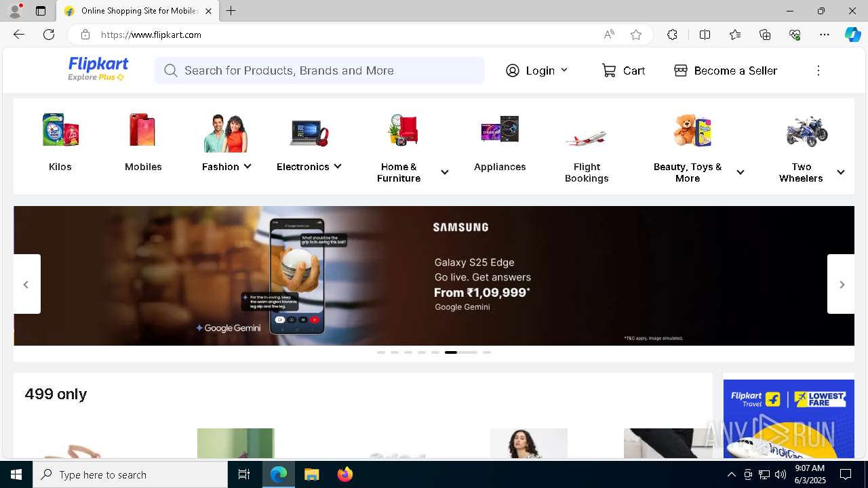
Task: Open browser Collections icon
Action: pyautogui.click(x=765, y=35)
